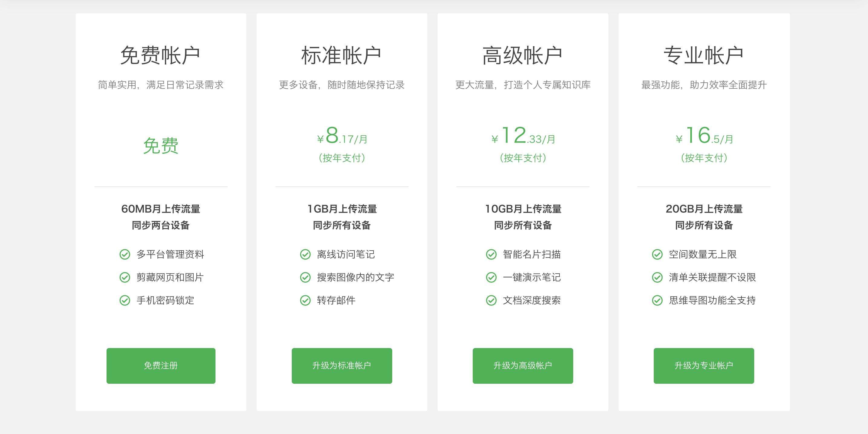Image resolution: width=868 pixels, height=434 pixels.
Task: Click 升级为专业帐户 button
Action: (704, 366)
